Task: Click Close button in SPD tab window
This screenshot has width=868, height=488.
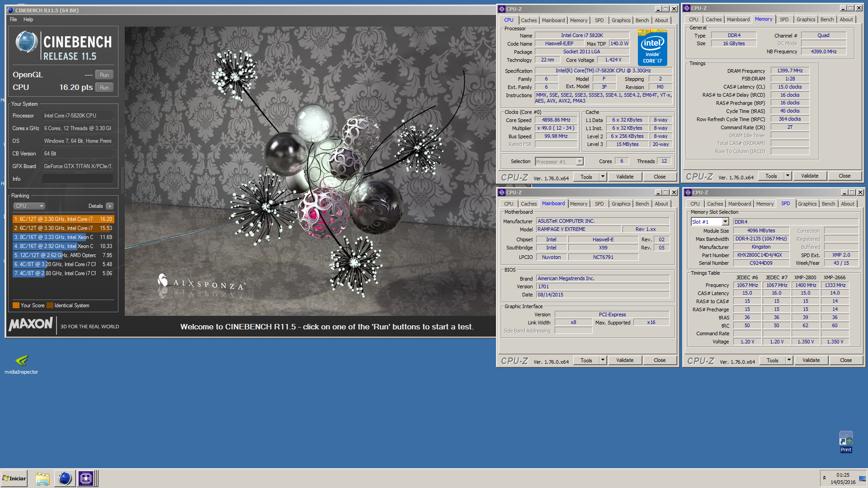Action: pos(846,360)
